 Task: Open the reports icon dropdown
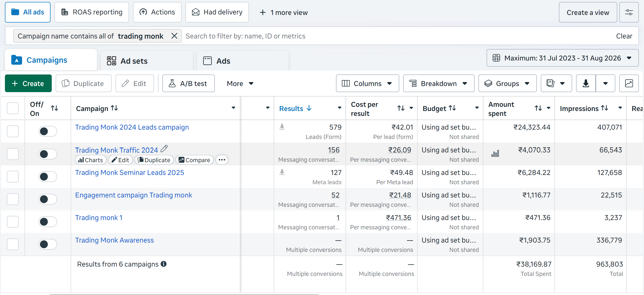point(556,84)
